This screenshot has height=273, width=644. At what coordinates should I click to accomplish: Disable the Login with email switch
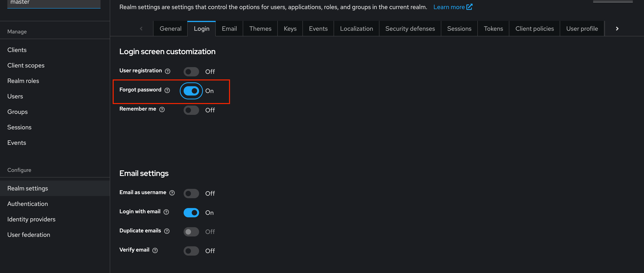191,212
